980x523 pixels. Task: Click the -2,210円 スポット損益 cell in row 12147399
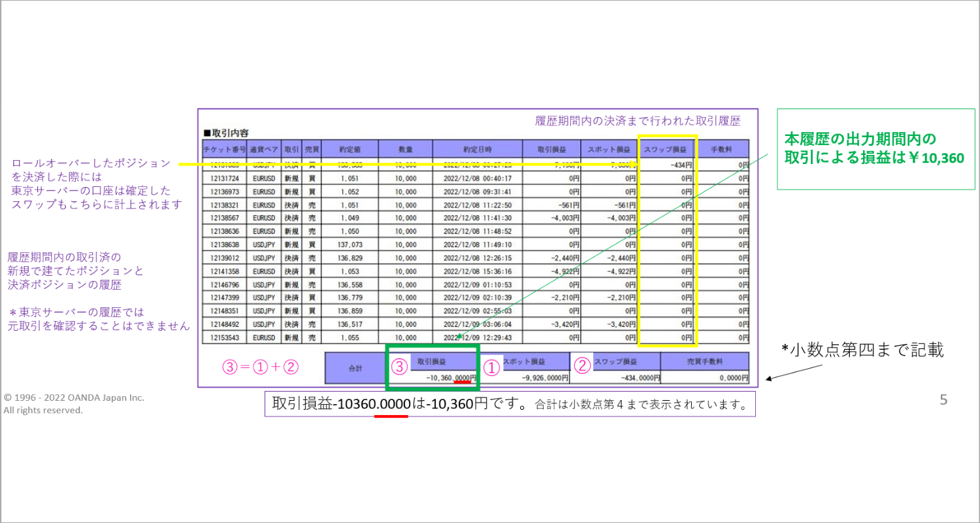coord(609,297)
